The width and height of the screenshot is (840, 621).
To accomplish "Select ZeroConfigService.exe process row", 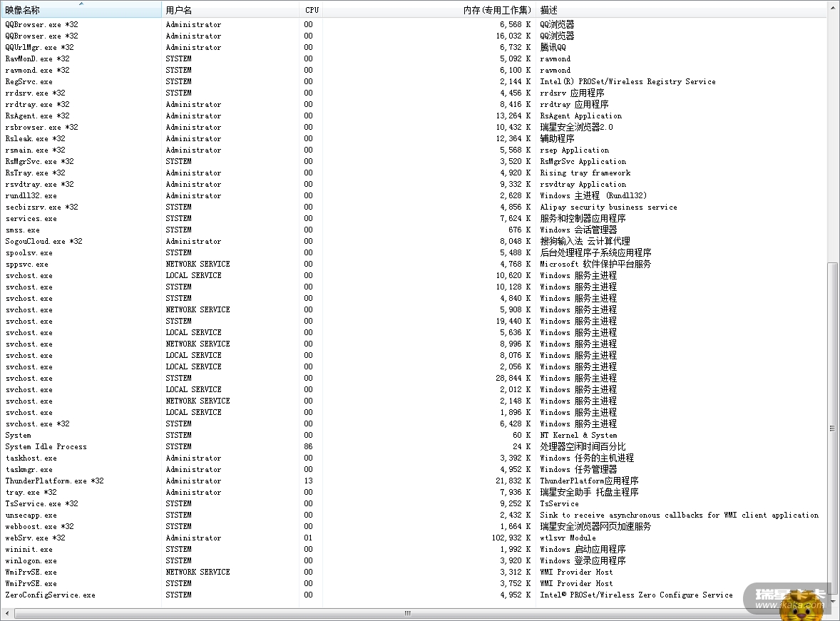I will coord(413,595).
